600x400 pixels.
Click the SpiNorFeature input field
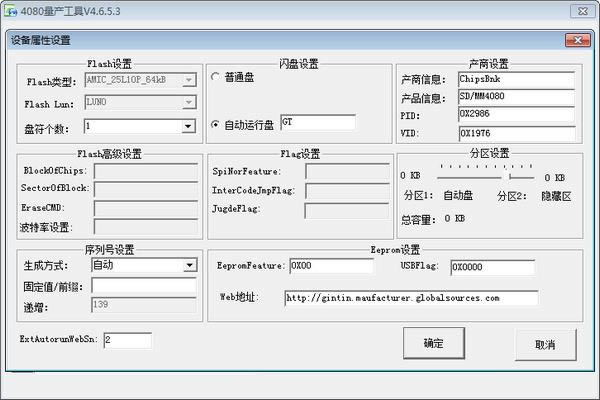click(347, 171)
